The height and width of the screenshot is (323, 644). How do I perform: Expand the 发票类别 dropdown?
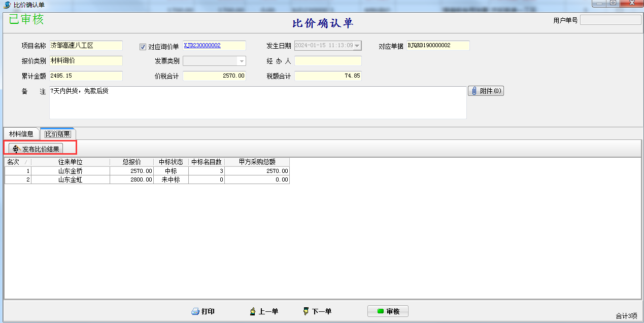pyautogui.click(x=242, y=61)
